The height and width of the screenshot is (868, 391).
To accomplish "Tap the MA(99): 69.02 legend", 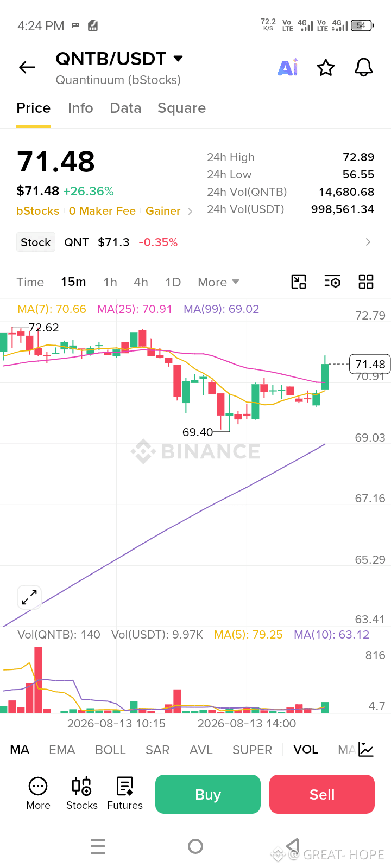I will [222, 309].
